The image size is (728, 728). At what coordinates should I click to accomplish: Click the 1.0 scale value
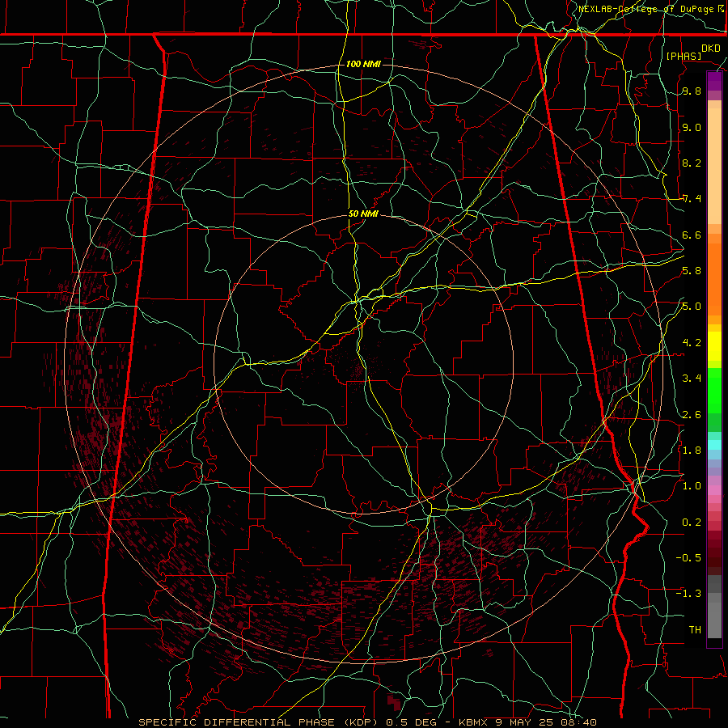[692, 486]
